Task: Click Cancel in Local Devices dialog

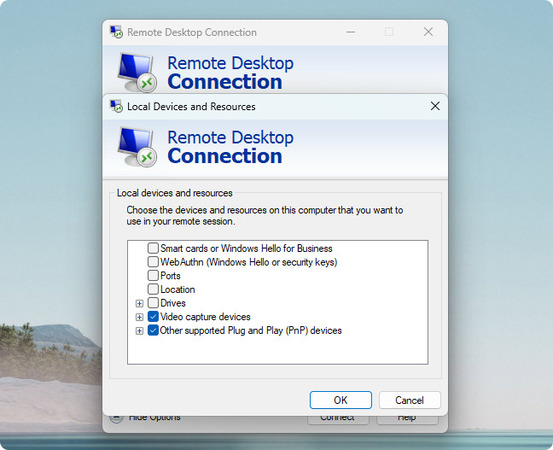Action: click(409, 400)
